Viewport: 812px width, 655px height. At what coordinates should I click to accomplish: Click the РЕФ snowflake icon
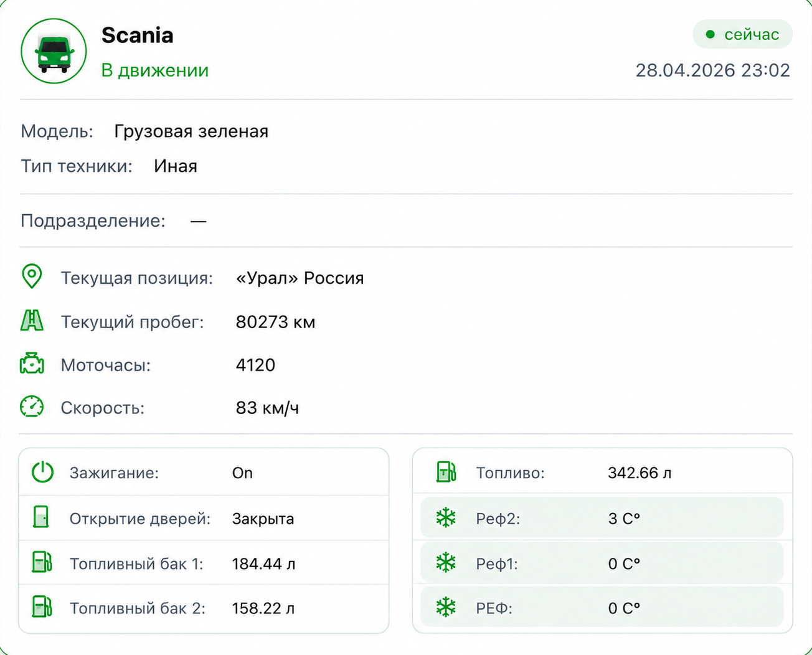tap(446, 607)
